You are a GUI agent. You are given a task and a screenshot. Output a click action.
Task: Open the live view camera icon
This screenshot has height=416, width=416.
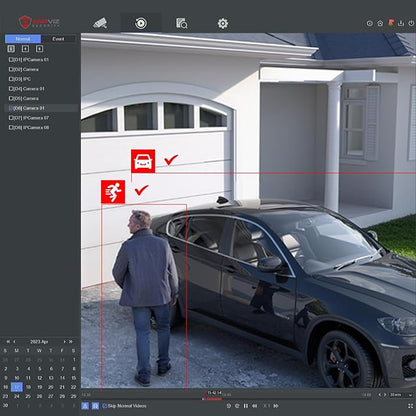pos(100,23)
